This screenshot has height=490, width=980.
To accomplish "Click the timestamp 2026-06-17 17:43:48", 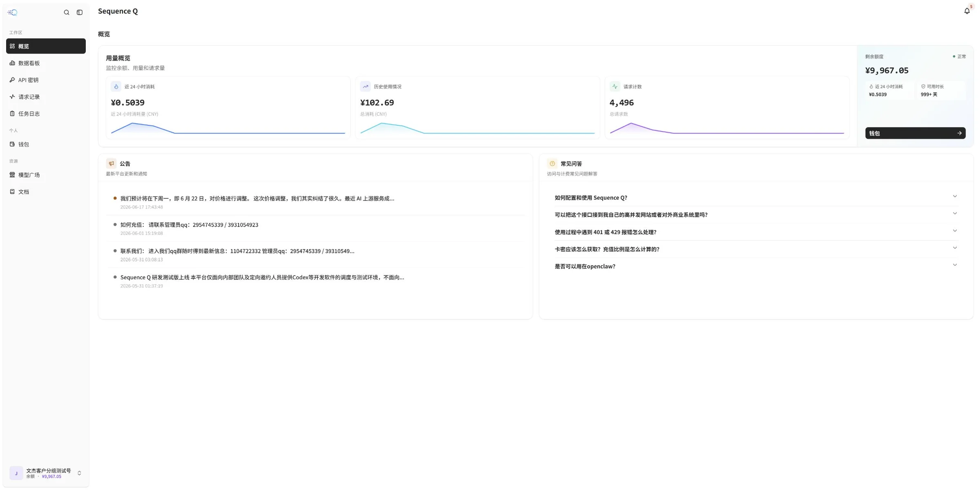I will (142, 207).
